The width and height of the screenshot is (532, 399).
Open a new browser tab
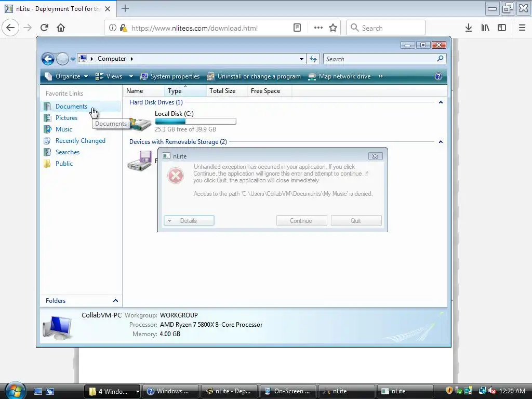(125, 8)
